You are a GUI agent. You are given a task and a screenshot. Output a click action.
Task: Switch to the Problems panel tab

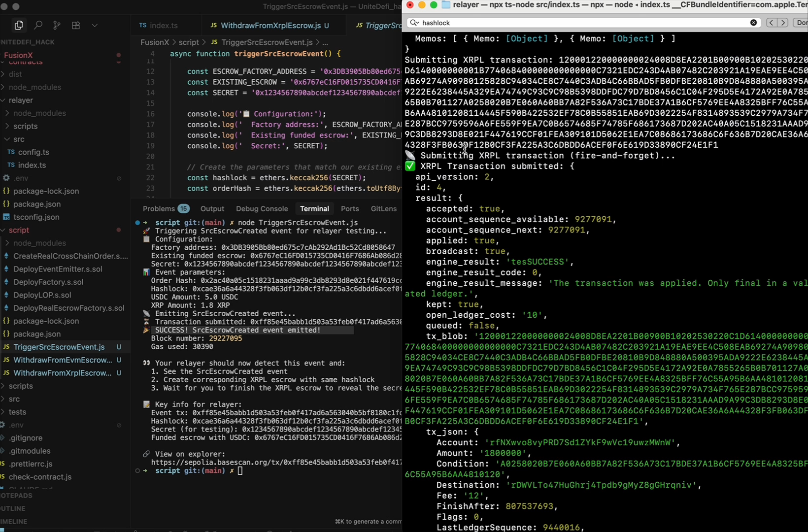pos(159,209)
